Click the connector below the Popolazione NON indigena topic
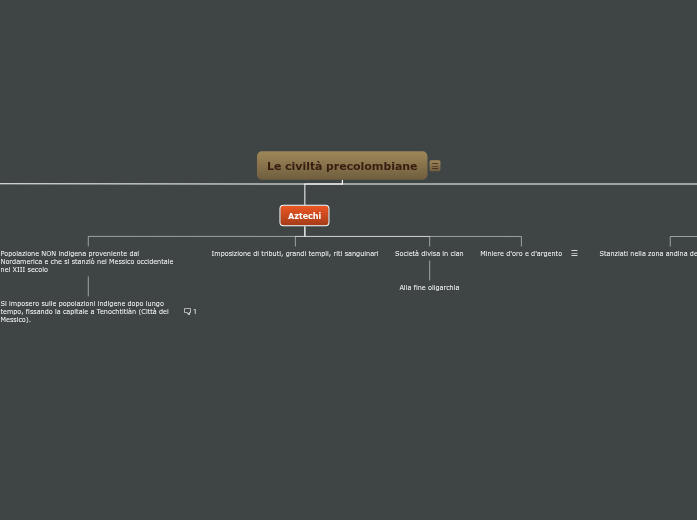This screenshot has height=520, width=697. tap(88, 286)
